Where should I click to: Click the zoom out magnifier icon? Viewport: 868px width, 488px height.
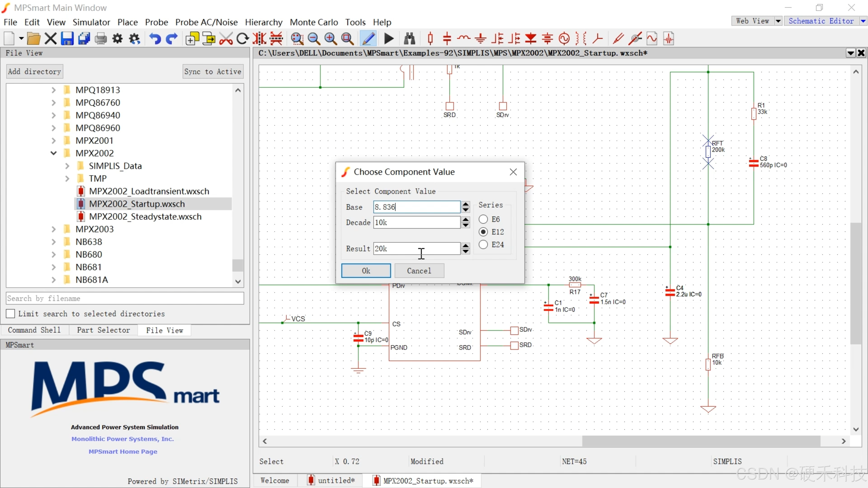(x=314, y=39)
